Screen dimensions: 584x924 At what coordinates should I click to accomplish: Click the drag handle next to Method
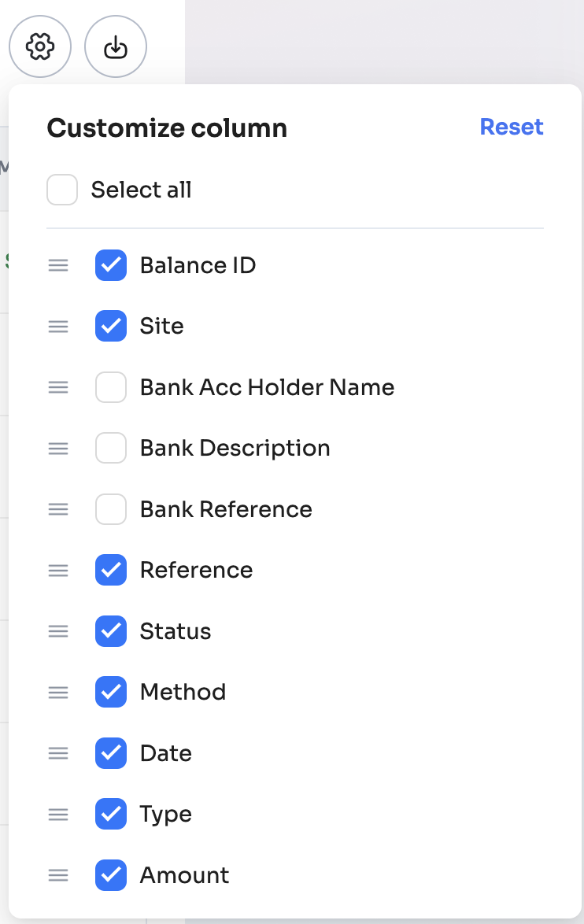[x=58, y=692]
